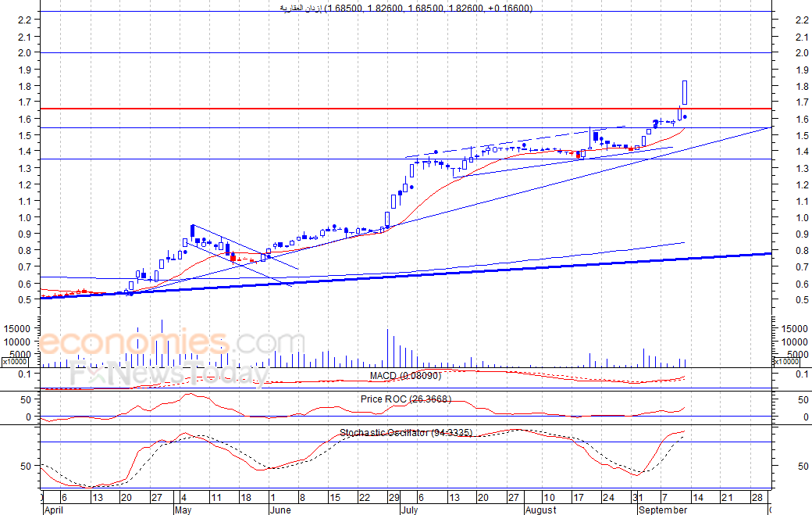
Task: Click the Stochastic Oscillator (94.3335) label
Action: tap(406, 433)
